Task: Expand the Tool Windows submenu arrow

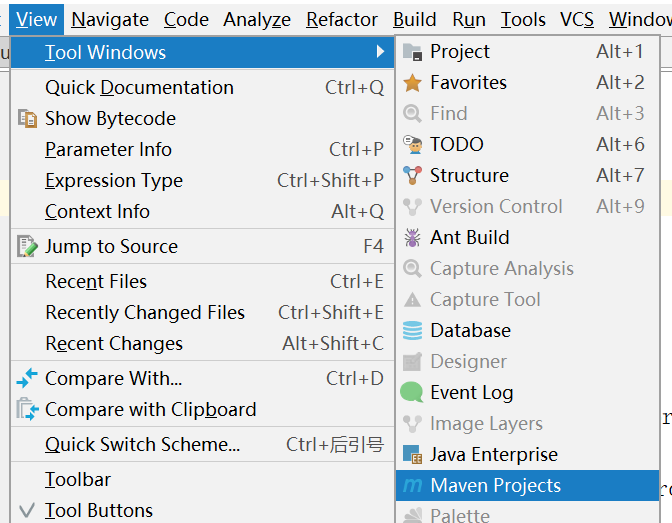Action: pos(380,52)
